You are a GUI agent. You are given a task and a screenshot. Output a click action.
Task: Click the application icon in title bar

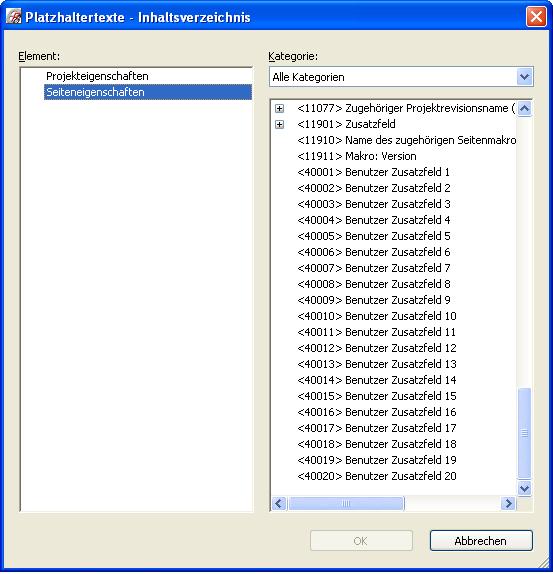pos(14,17)
